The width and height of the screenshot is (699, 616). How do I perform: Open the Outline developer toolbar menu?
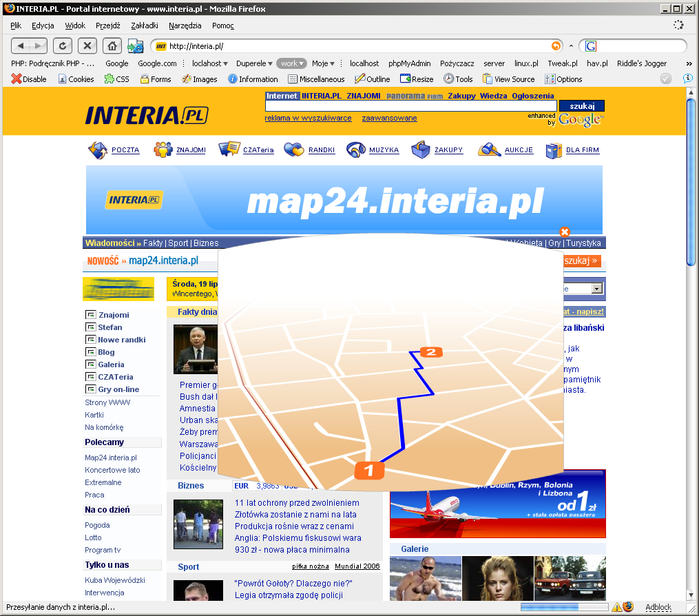pyautogui.click(x=373, y=79)
